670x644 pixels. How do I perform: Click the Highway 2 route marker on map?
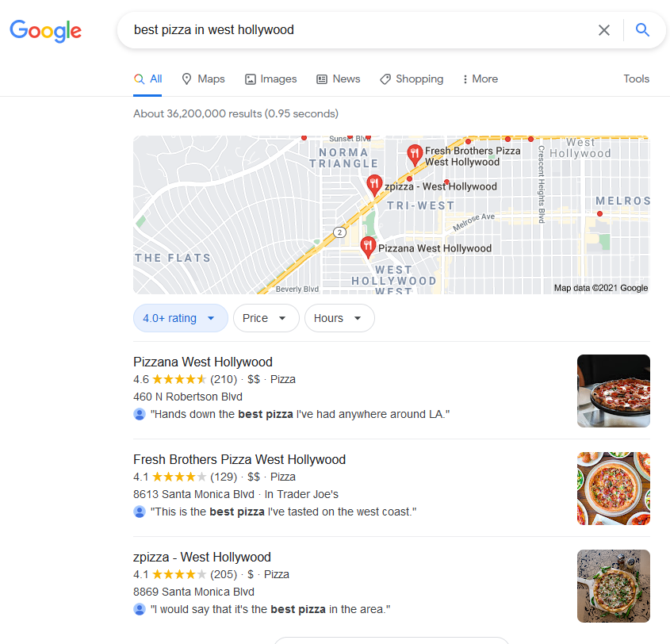[x=339, y=232]
